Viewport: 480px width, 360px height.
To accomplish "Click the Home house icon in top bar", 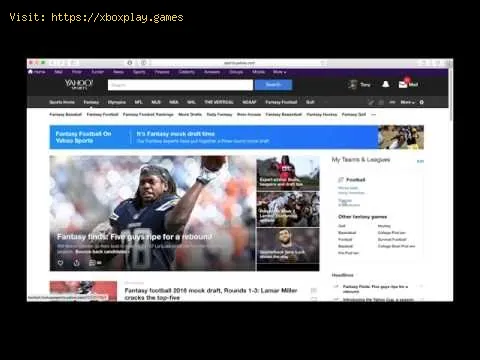I will pyautogui.click(x=31, y=72).
